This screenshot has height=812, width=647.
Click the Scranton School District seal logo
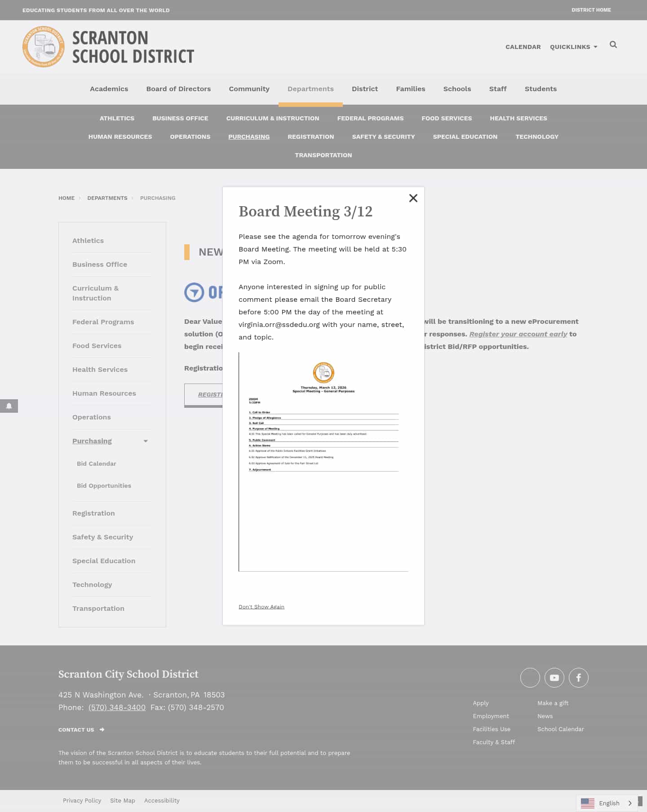click(x=44, y=47)
